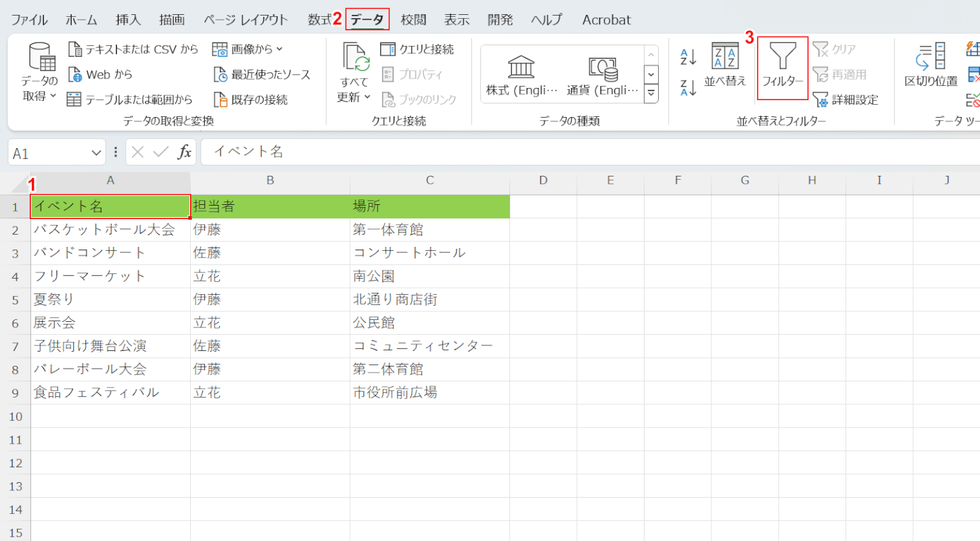Open the データの取得 dropdown
This screenshot has height=541, width=980.
click(x=39, y=72)
